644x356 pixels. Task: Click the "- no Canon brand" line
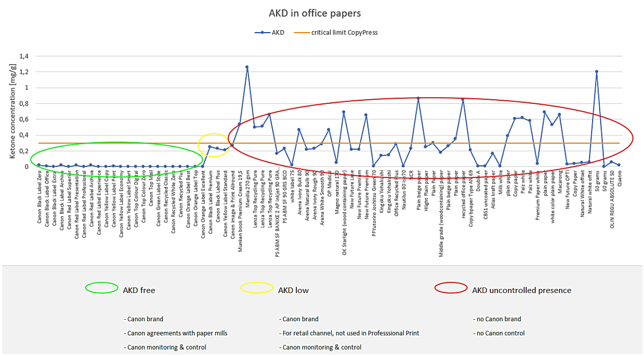pos(497,319)
